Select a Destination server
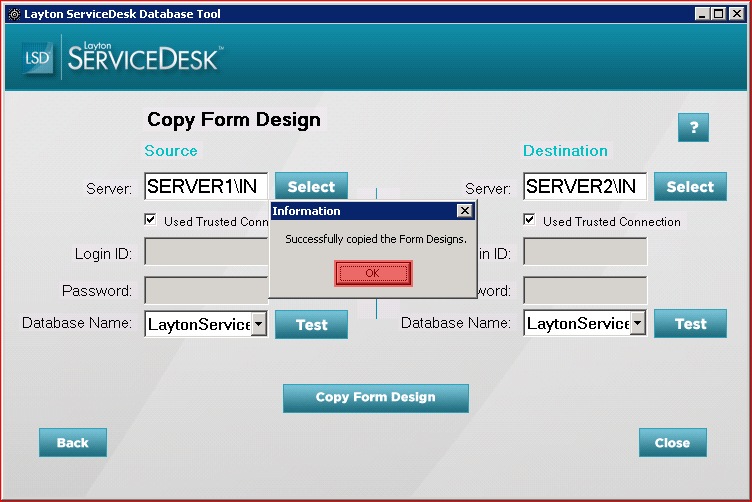This screenshot has height=502, width=752. click(x=690, y=186)
